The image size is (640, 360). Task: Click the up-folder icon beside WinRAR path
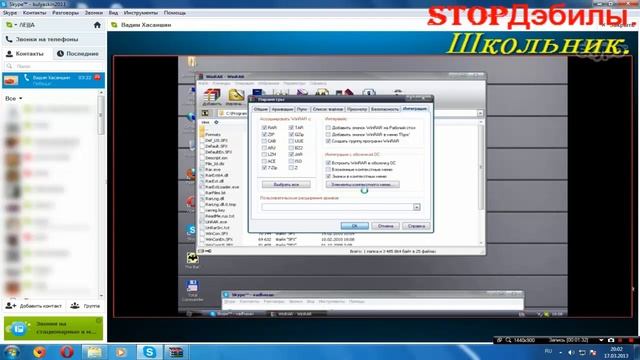coord(205,113)
